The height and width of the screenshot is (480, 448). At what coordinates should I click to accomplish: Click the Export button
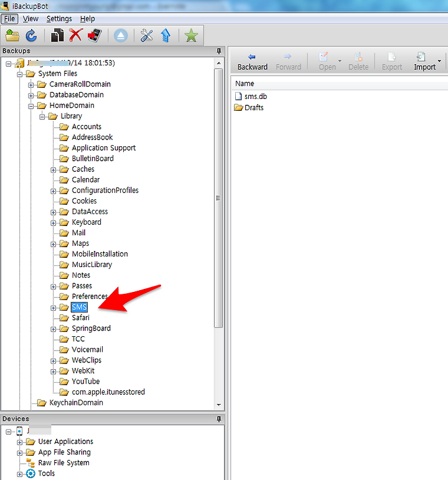click(392, 62)
